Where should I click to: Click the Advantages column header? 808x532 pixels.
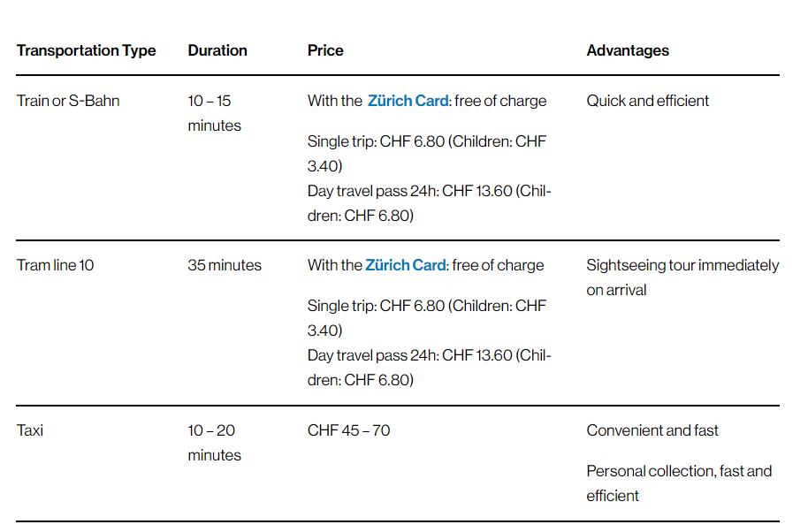[628, 50]
